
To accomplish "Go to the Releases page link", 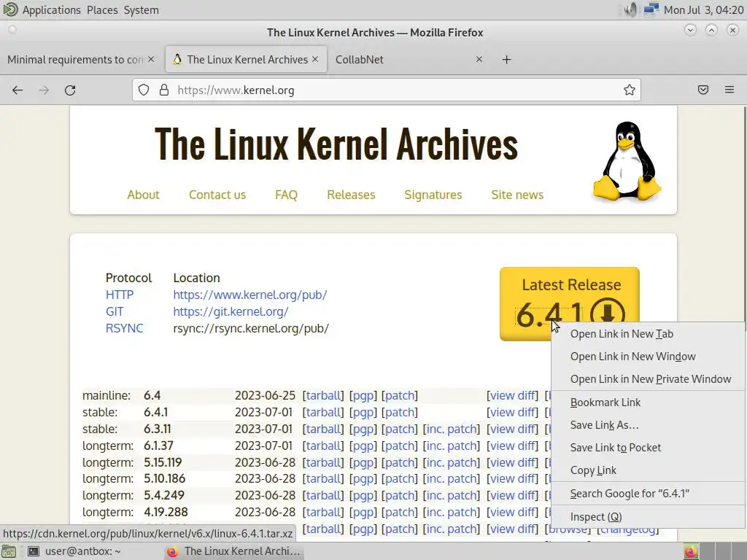I will (351, 195).
